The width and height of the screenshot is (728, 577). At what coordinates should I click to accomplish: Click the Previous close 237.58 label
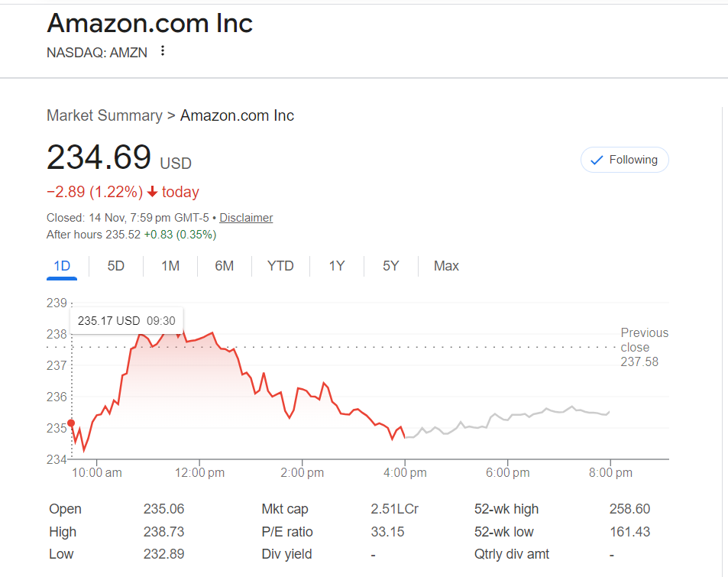click(644, 347)
